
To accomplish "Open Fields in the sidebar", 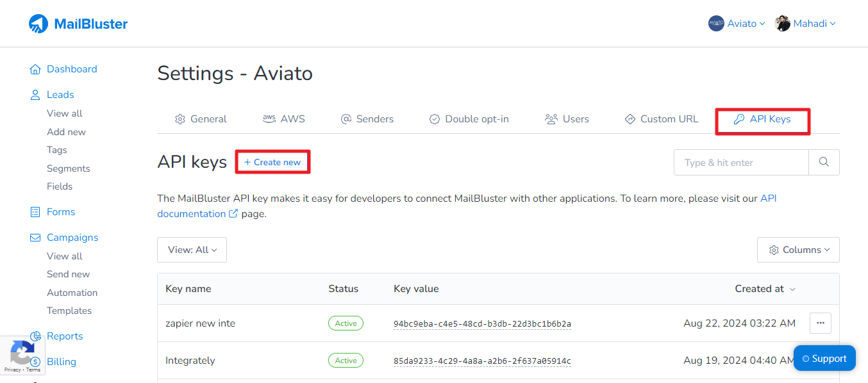I will [60, 186].
